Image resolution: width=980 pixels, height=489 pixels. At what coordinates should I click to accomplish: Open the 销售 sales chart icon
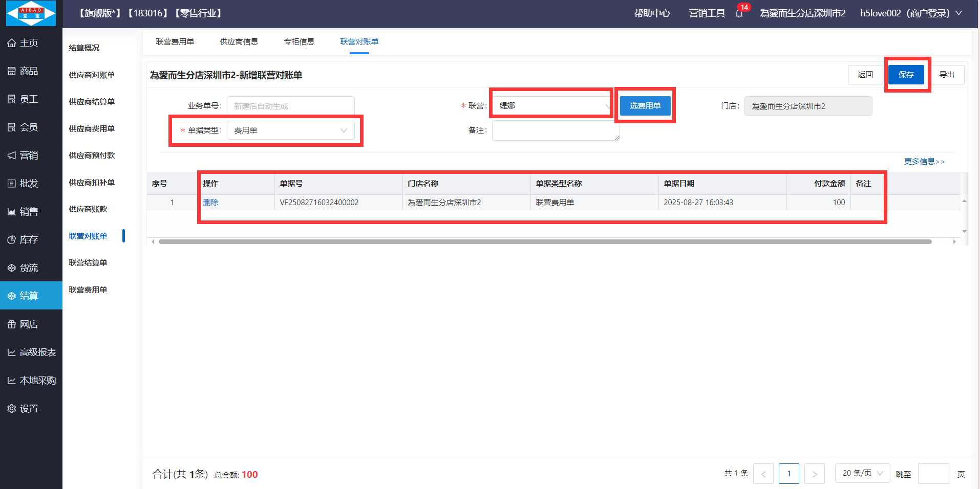[12, 212]
